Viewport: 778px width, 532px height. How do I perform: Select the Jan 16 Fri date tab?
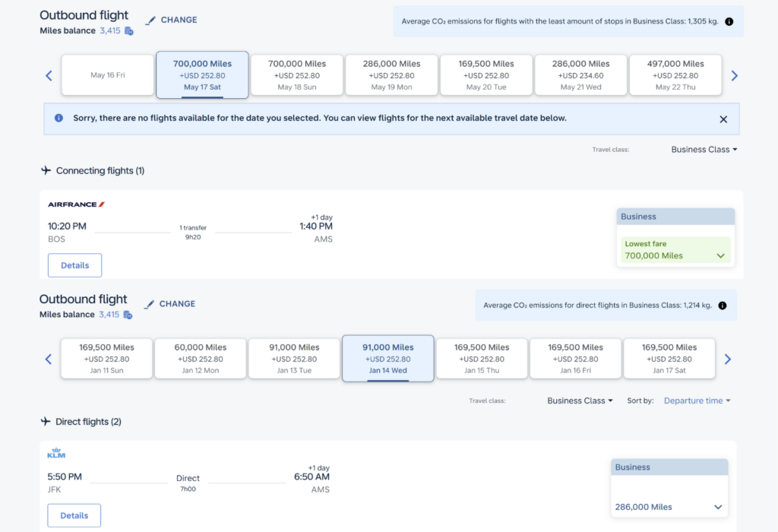click(x=576, y=358)
